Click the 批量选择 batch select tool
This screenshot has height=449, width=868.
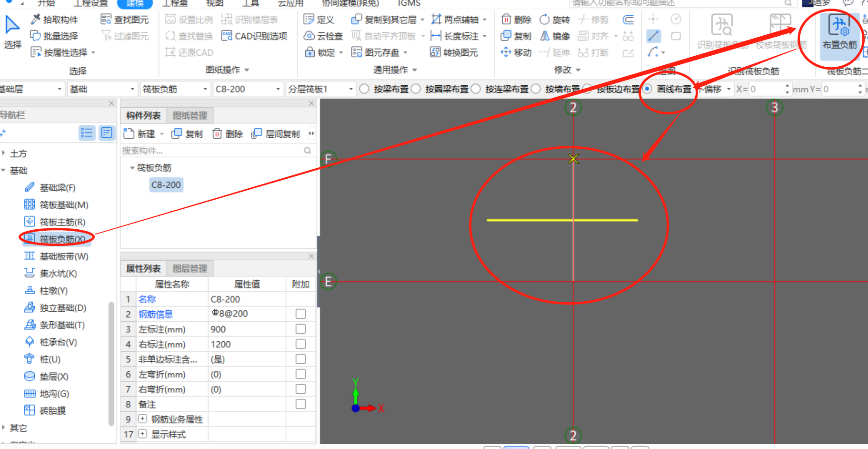click(54, 36)
